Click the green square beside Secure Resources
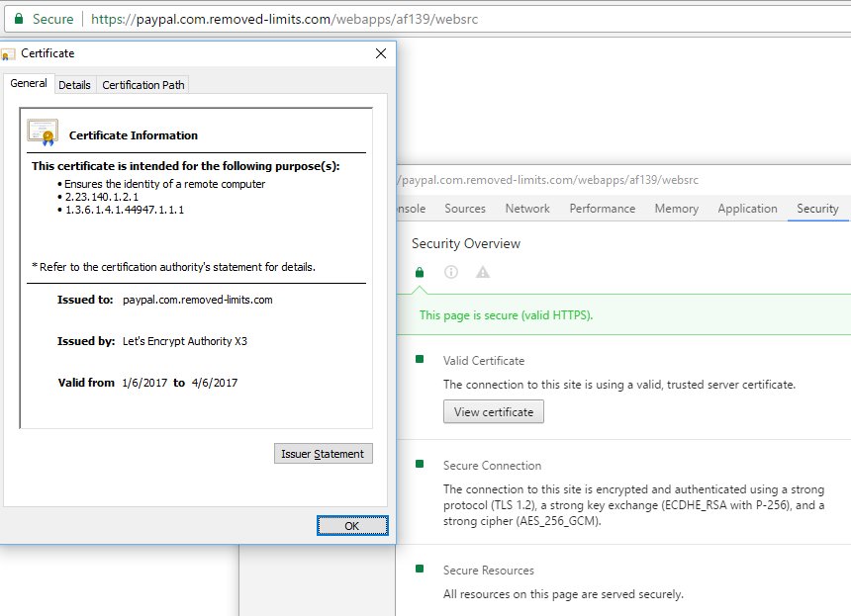The image size is (851, 616). pyautogui.click(x=420, y=569)
